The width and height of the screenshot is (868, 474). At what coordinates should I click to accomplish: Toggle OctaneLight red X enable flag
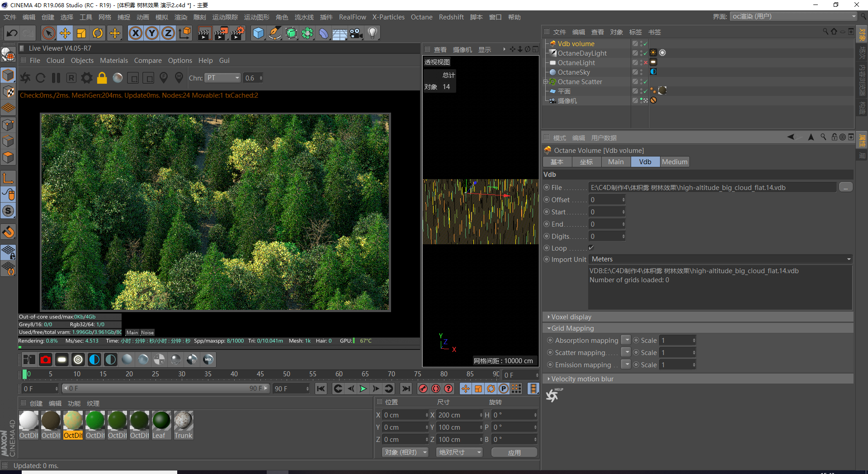click(646, 63)
